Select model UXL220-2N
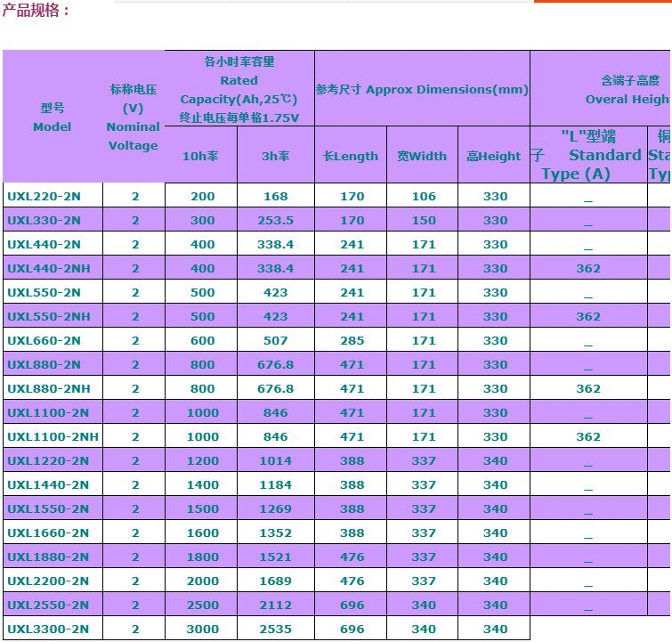The width and height of the screenshot is (672, 642). click(x=45, y=197)
